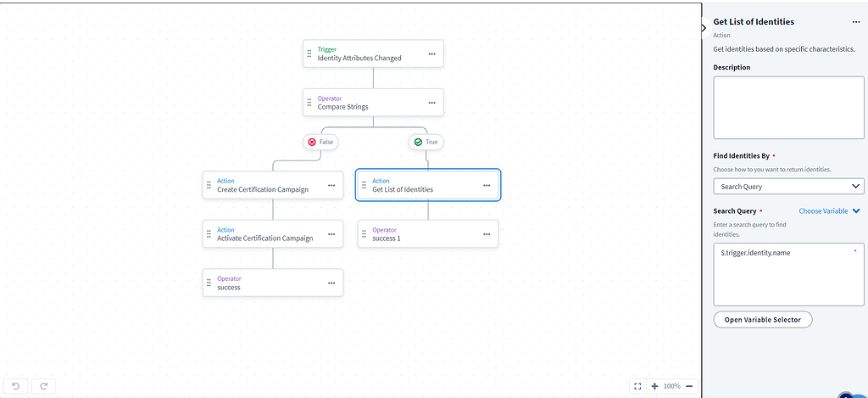
Task: Click the Description text area
Action: (x=788, y=107)
